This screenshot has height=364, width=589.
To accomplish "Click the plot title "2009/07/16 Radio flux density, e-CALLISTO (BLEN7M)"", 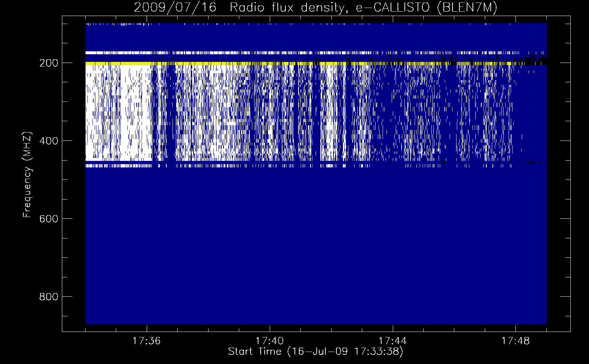I will click(316, 7).
